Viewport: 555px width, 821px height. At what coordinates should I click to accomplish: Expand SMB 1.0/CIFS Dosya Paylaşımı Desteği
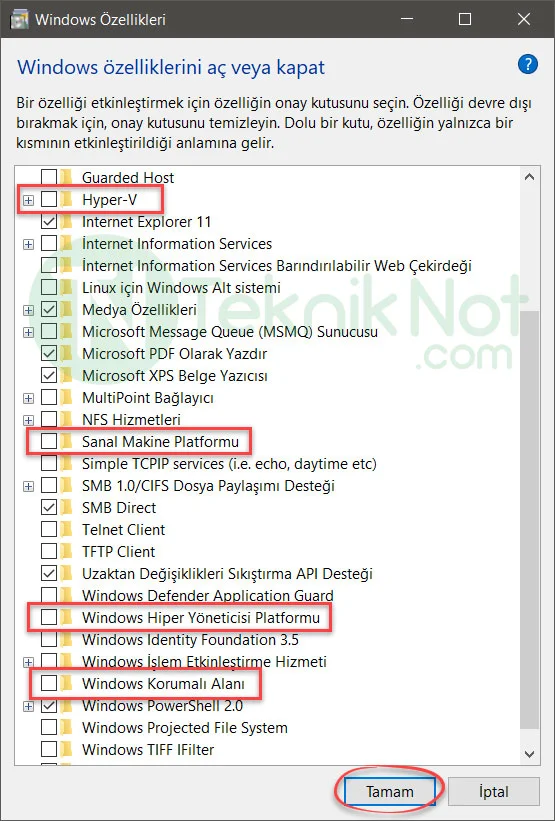coord(28,486)
